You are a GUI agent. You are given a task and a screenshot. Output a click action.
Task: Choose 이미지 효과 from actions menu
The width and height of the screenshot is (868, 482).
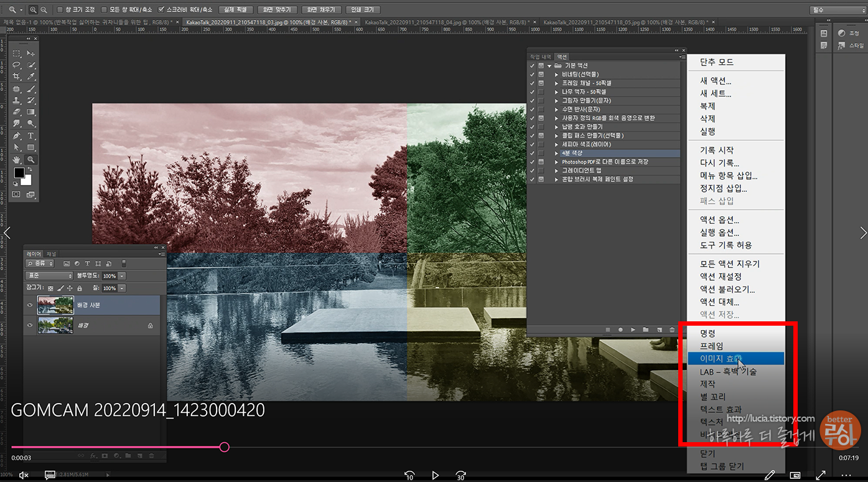click(x=736, y=359)
